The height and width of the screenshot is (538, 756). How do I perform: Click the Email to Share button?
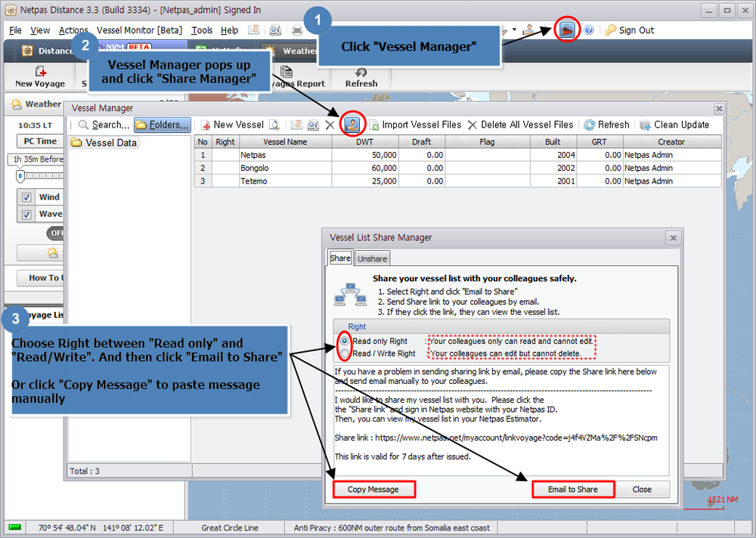[x=573, y=490]
